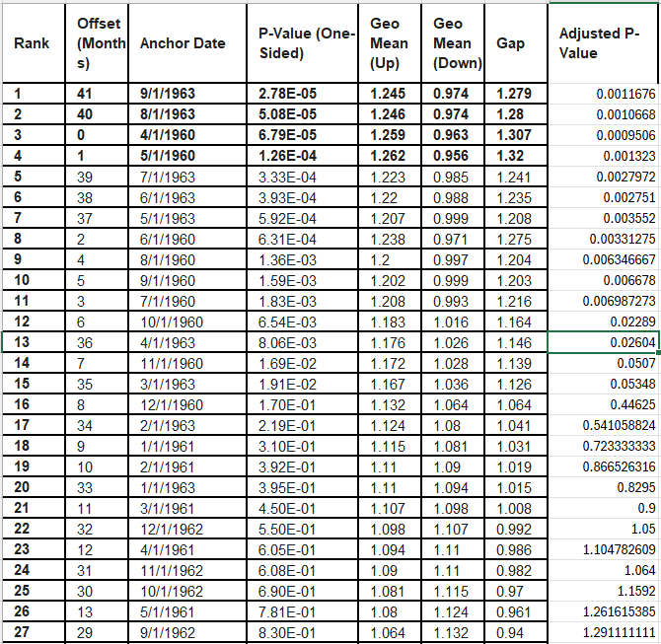The image size is (661, 644).
Task: Click geo mean down cell 1.064
Action: click(x=453, y=404)
